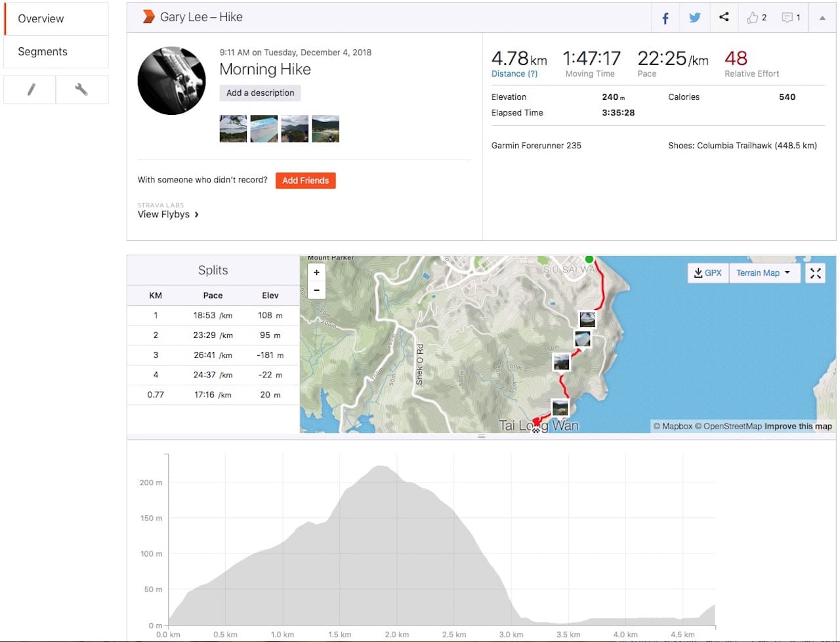
Task: Open View Flybys
Action: 164,214
